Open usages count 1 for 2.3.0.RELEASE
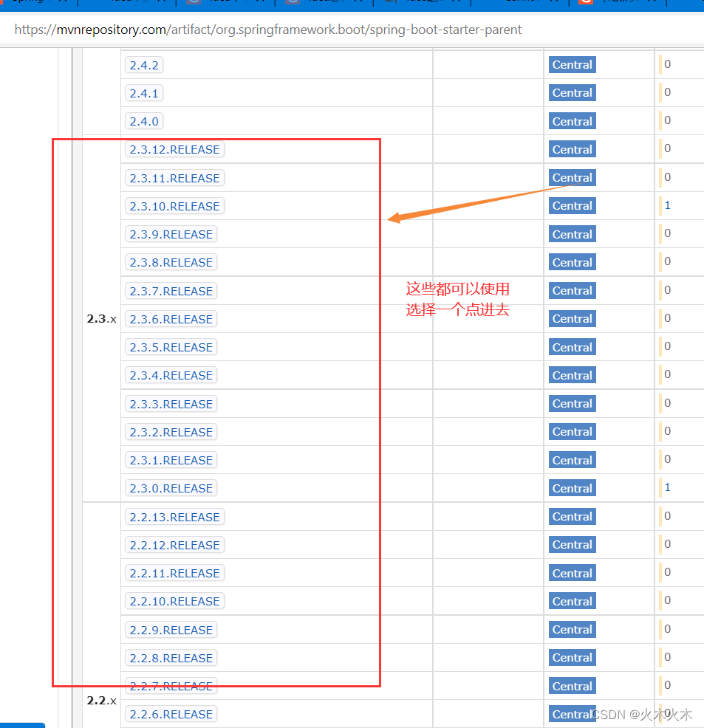 (667, 487)
